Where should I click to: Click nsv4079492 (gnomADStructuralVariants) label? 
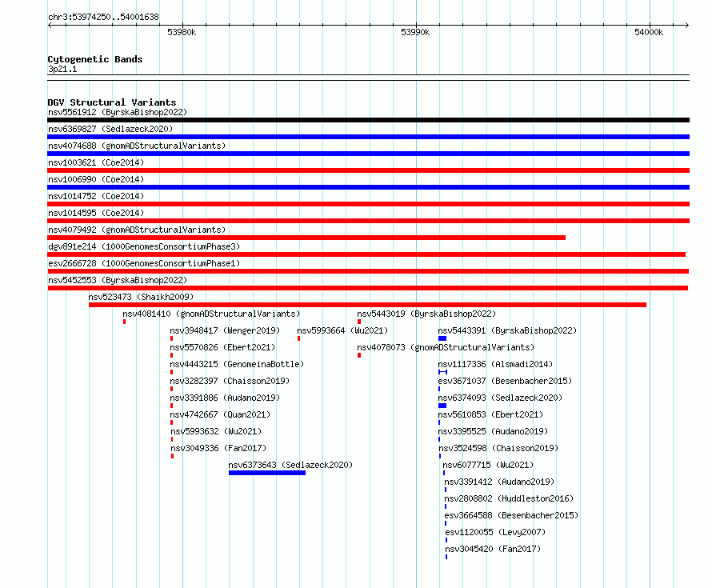pos(137,230)
